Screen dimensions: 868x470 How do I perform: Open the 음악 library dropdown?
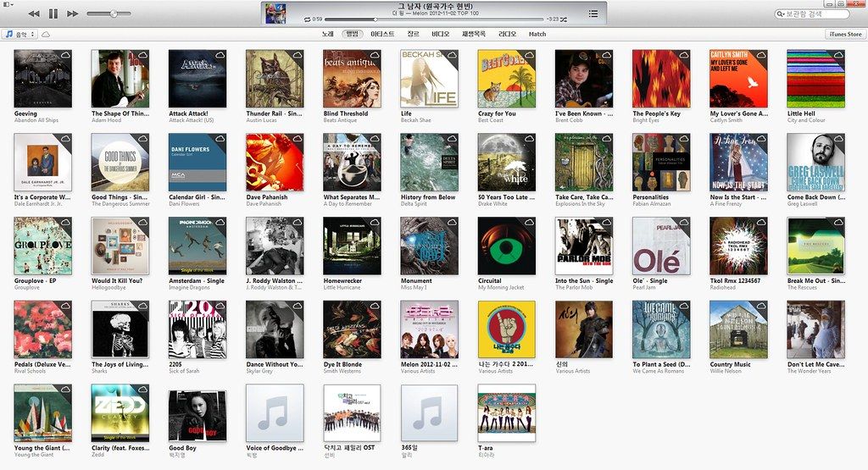point(20,34)
